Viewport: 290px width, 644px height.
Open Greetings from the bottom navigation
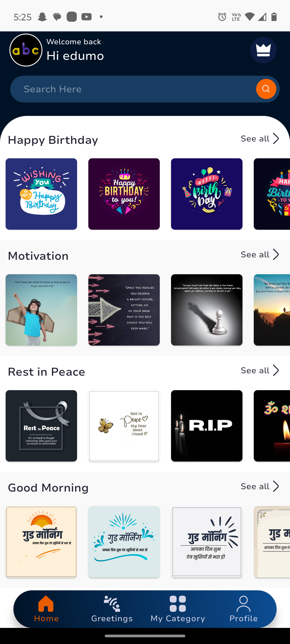(112, 609)
